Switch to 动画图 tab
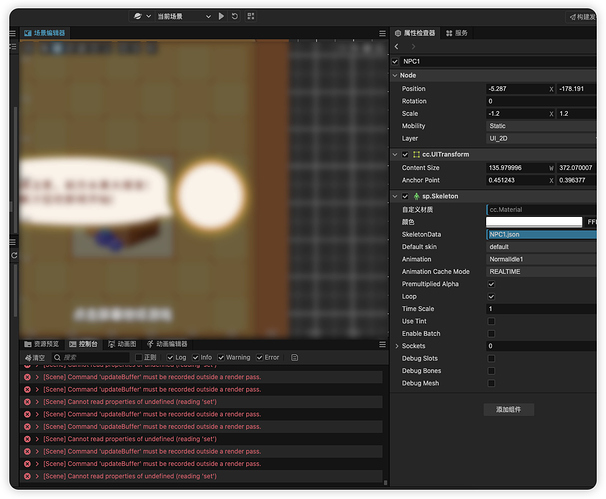 click(122, 344)
